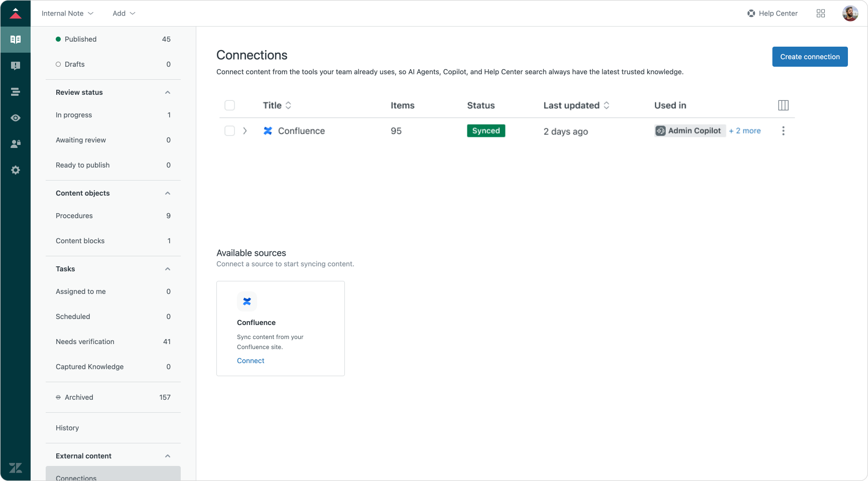Click the Confluence icon in Available sources card
Screen dimensions: 868x481
(x=247, y=301)
